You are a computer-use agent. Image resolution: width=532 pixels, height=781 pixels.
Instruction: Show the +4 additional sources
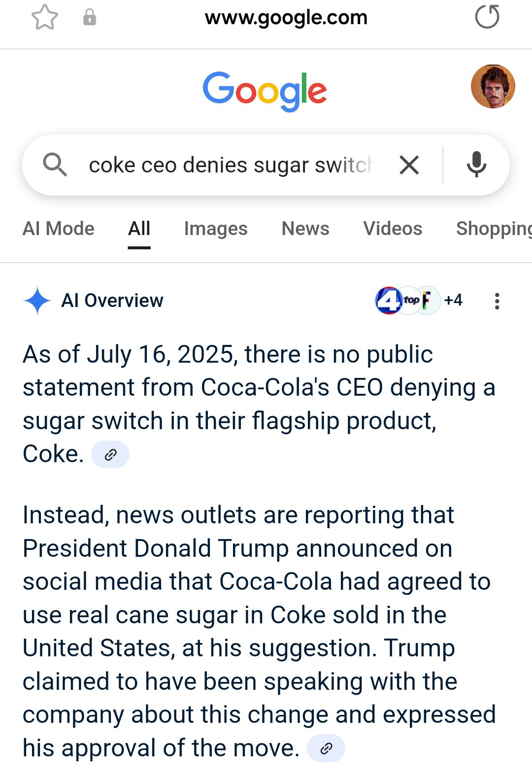(x=453, y=300)
